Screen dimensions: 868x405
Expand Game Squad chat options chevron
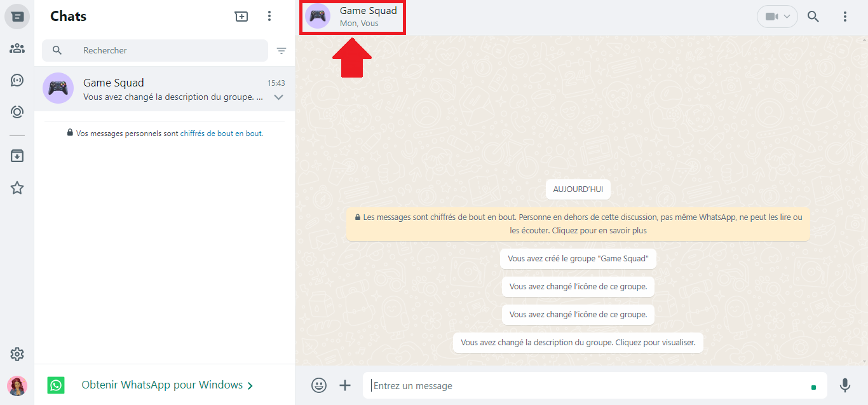tap(278, 97)
